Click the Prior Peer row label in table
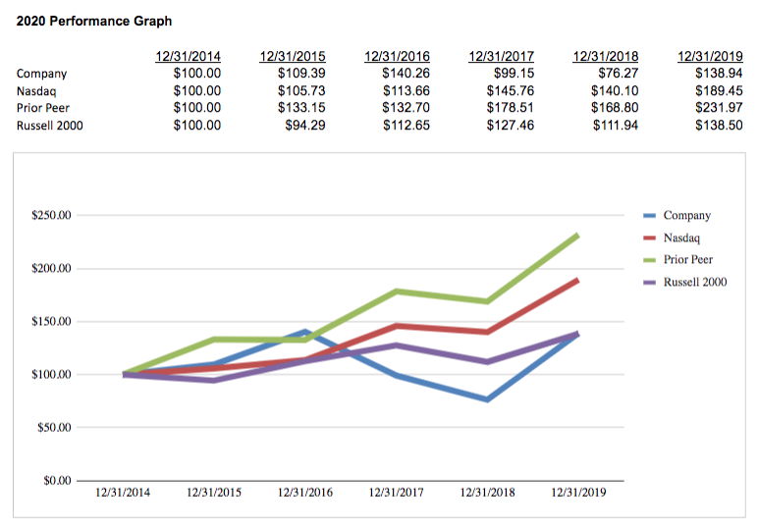Viewport: 758px width, 532px height. pyautogui.click(x=43, y=108)
